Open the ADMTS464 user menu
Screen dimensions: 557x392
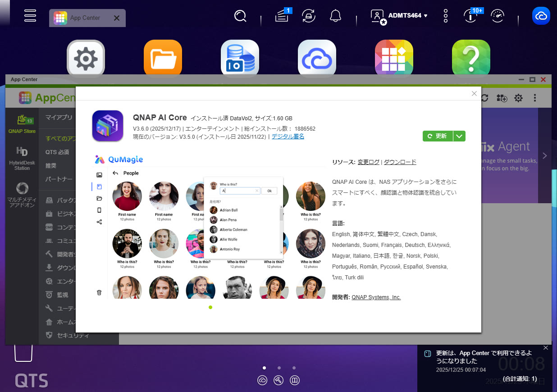(399, 16)
